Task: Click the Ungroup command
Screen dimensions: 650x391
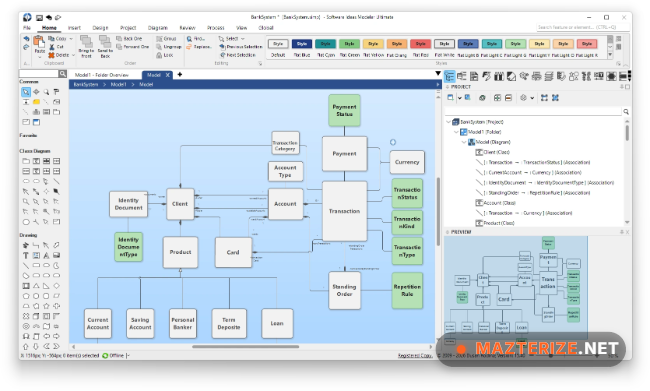Action: (x=169, y=47)
